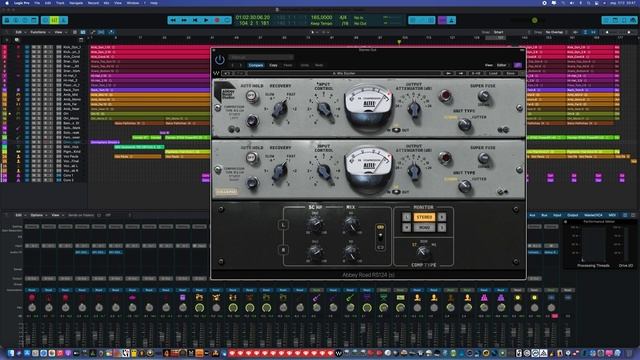Click the Compare button in plugin header

(256, 65)
